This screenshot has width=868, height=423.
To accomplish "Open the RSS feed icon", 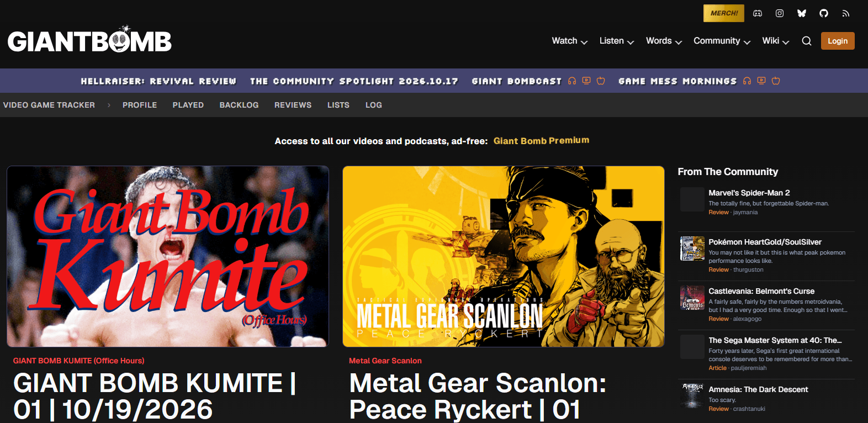I will tap(846, 13).
